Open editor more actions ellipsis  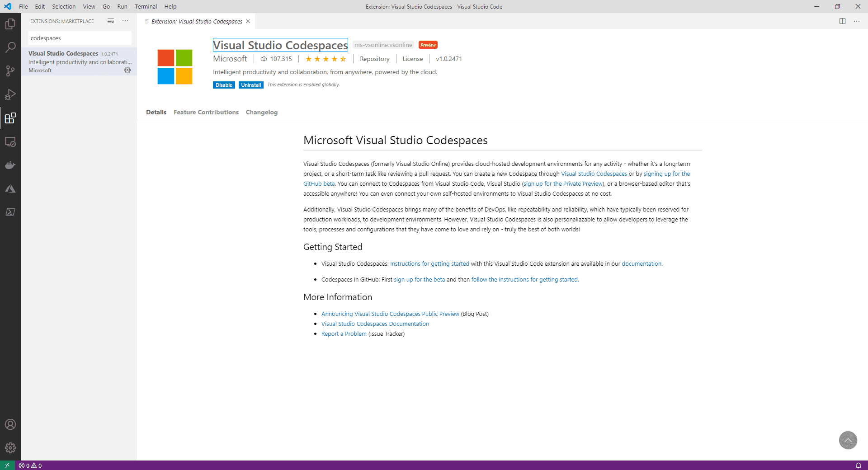(857, 21)
